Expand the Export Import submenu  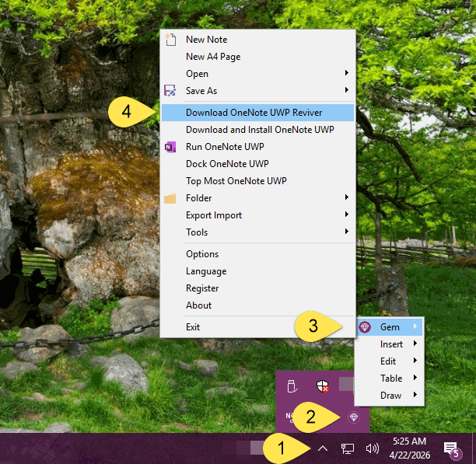pyautogui.click(x=257, y=215)
